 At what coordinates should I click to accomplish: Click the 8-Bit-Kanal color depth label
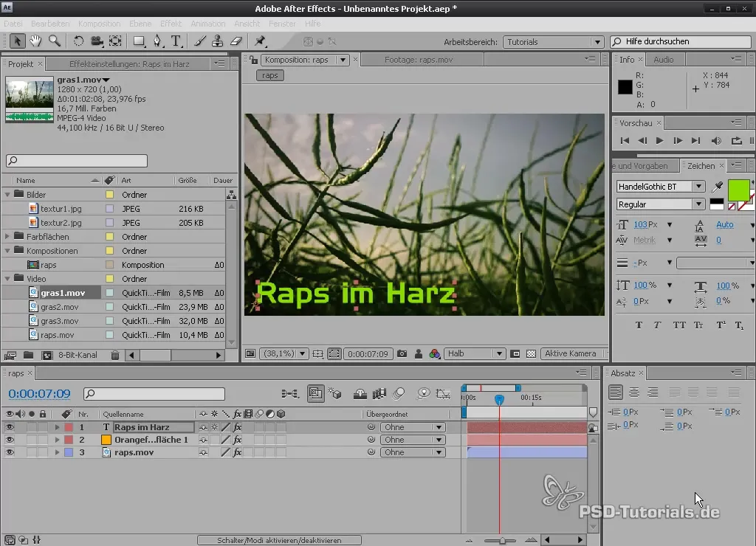[78, 355]
